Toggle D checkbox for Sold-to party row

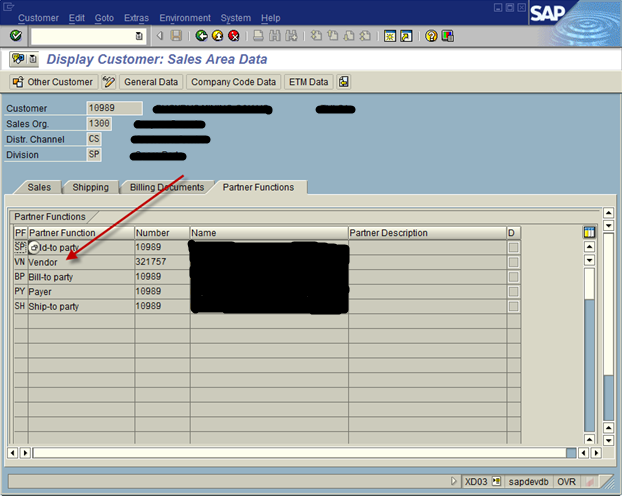click(513, 248)
